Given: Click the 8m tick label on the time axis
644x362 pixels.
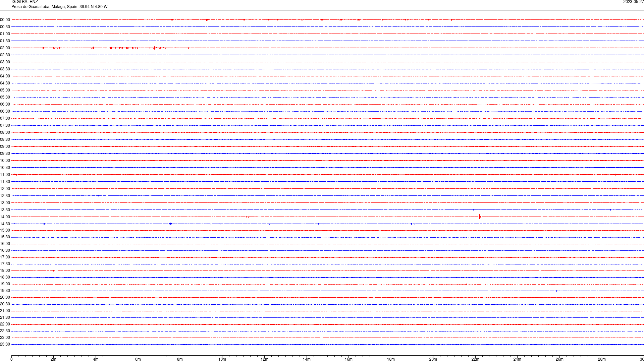Looking at the screenshot, I should [180, 359].
